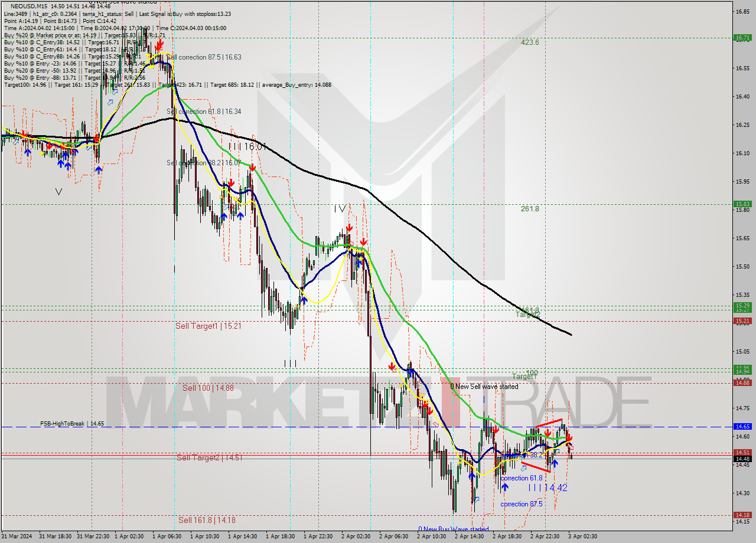Image resolution: width=756 pixels, height=543 pixels.
Task: Select the '2 Apr 14:30' time axis label
Action: coord(470,537)
